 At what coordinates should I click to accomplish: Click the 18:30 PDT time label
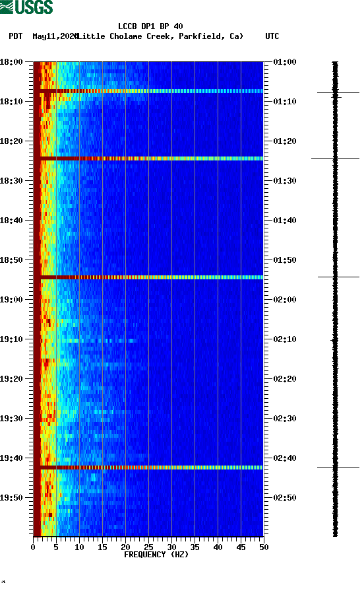11,181
